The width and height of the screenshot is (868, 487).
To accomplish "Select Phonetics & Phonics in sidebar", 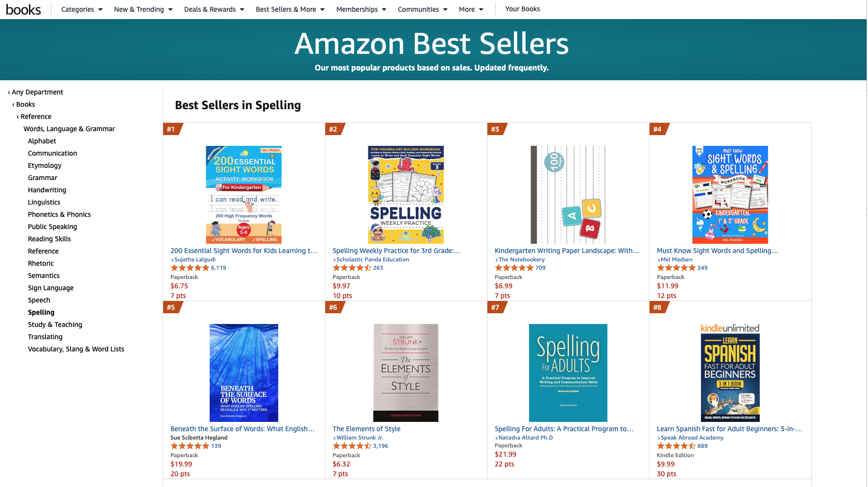I will pos(59,214).
